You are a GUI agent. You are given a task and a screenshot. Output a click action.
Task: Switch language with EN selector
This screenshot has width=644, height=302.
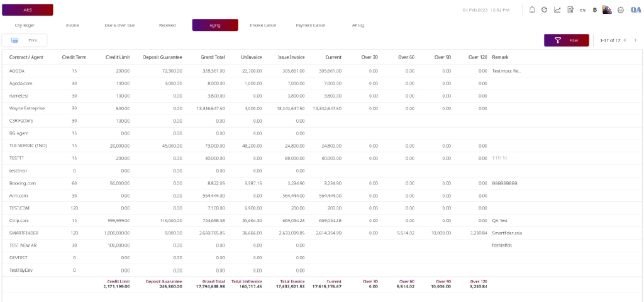583,10
